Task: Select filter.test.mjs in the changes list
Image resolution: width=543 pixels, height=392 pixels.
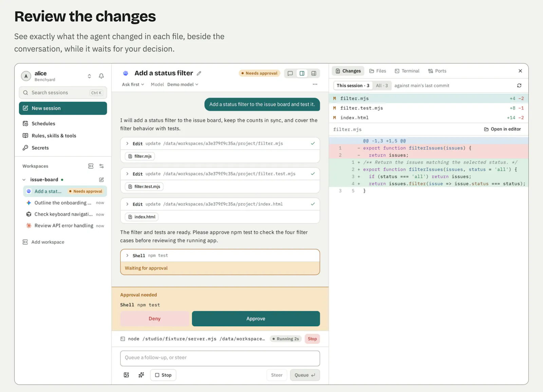Action: 428,108
